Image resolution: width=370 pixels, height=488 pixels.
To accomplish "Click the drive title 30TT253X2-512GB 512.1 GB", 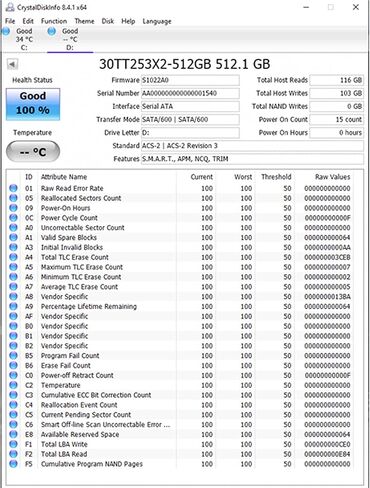I will point(185,64).
